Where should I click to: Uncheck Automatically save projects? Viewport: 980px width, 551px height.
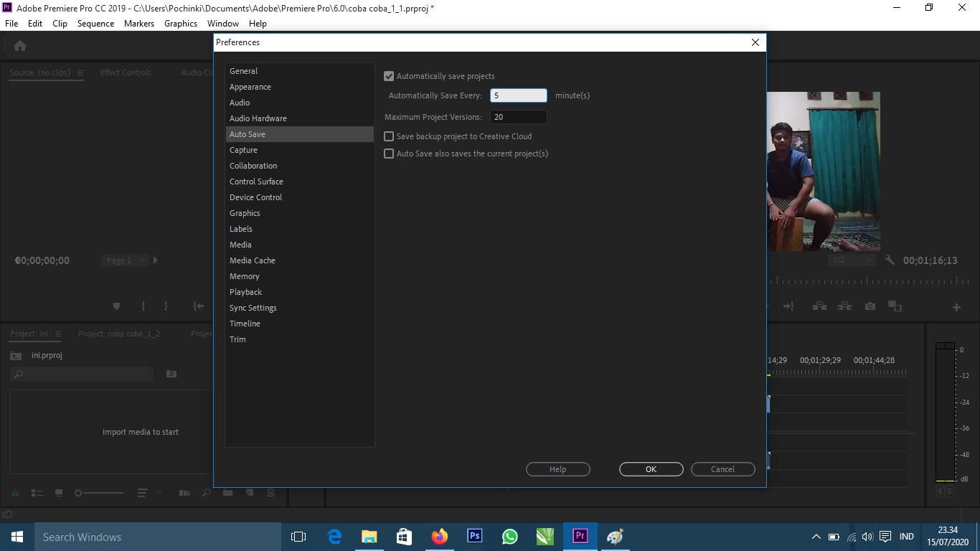(x=389, y=75)
